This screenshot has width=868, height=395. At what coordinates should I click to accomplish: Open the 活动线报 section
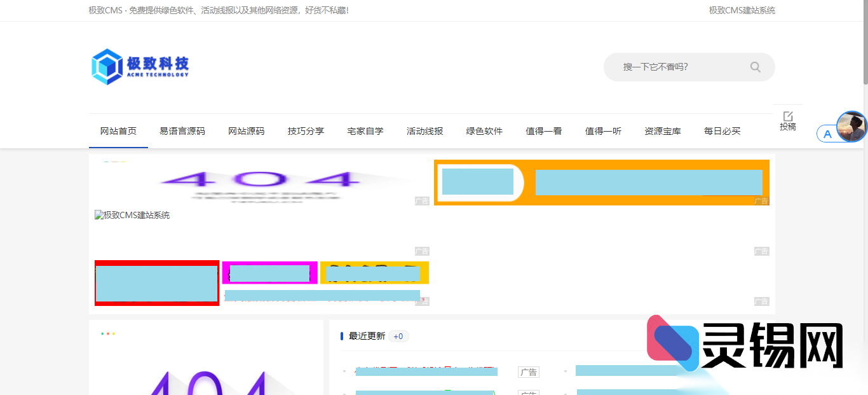(x=424, y=130)
